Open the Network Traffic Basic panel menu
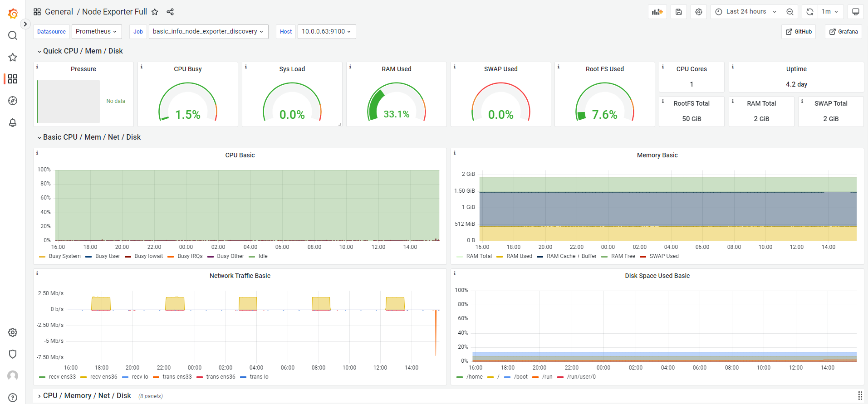Viewport: 868px width, 404px height. tap(240, 276)
